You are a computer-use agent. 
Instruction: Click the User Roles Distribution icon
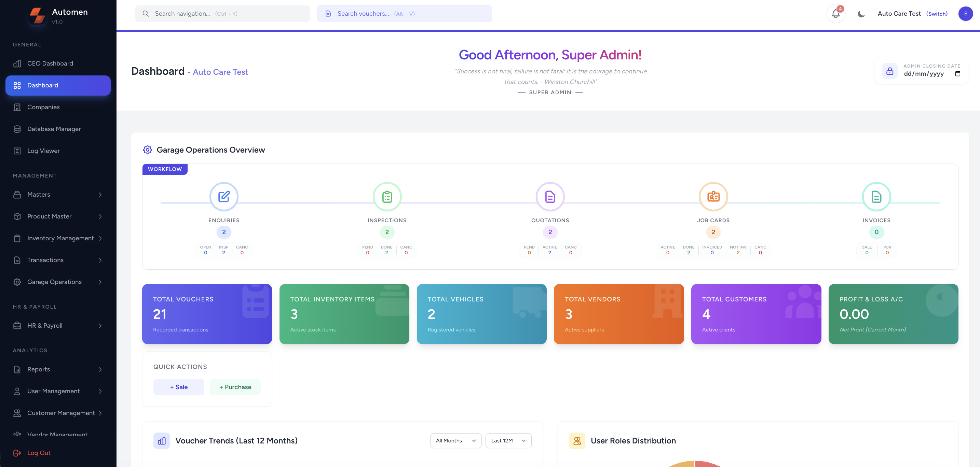[577, 441]
